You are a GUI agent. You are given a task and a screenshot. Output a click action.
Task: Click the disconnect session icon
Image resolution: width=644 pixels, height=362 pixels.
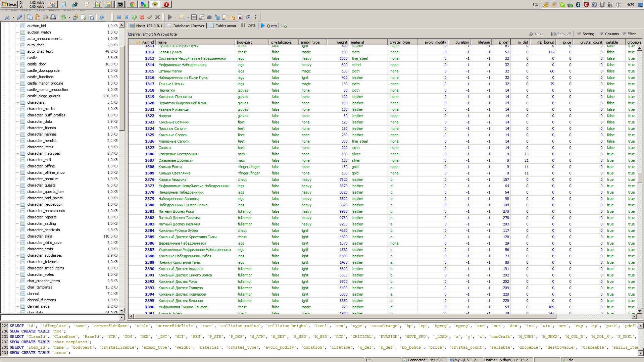pos(19,17)
